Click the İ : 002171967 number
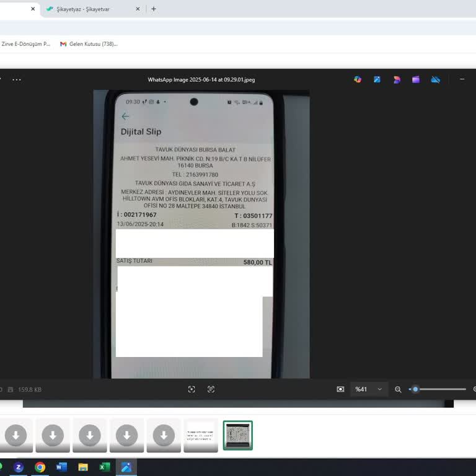This screenshot has width=476, height=476. click(x=136, y=214)
